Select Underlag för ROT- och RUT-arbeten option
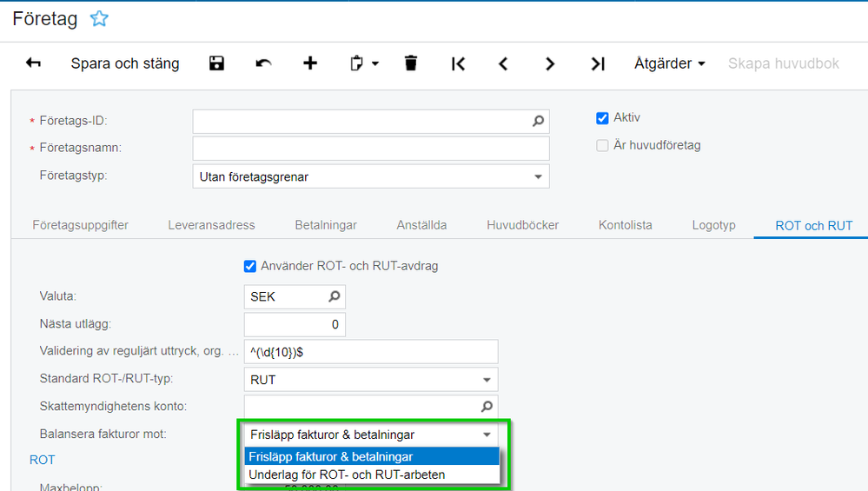Screen dimensions: 868x491 [347, 474]
